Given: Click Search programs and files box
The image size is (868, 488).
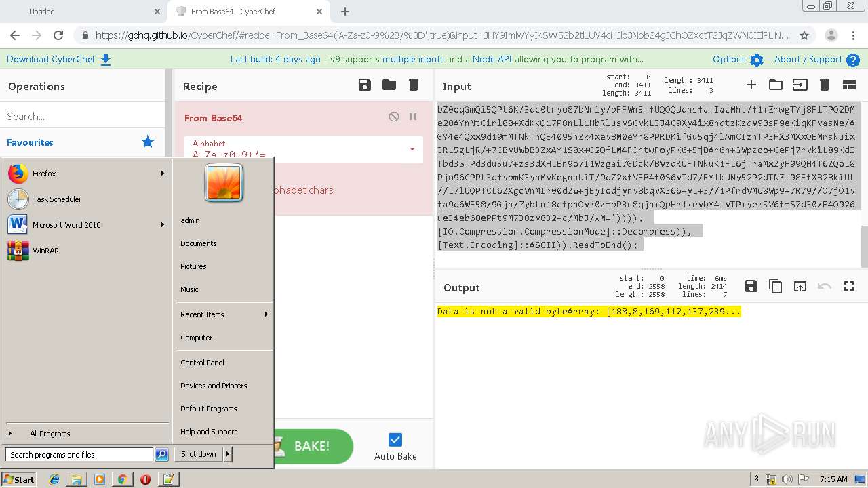Looking at the screenshot, I should pyautogui.click(x=80, y=455).
